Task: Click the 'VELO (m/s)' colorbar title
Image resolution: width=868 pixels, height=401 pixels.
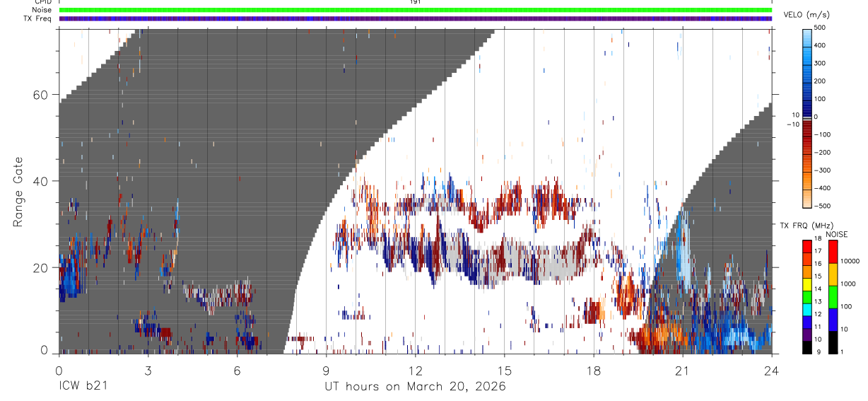Action: pyautogui.click(x=807, y=14)
